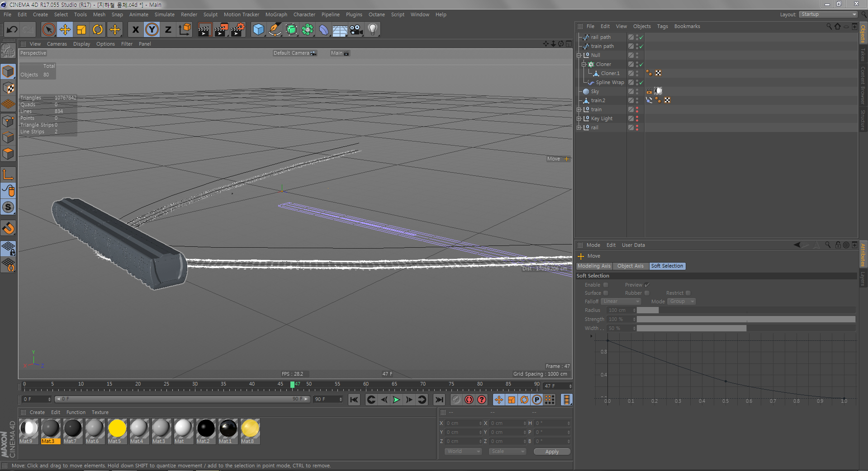Click the Undo arrow icon
The width and height of the screenshot is (868, 471).
[12, 30]
